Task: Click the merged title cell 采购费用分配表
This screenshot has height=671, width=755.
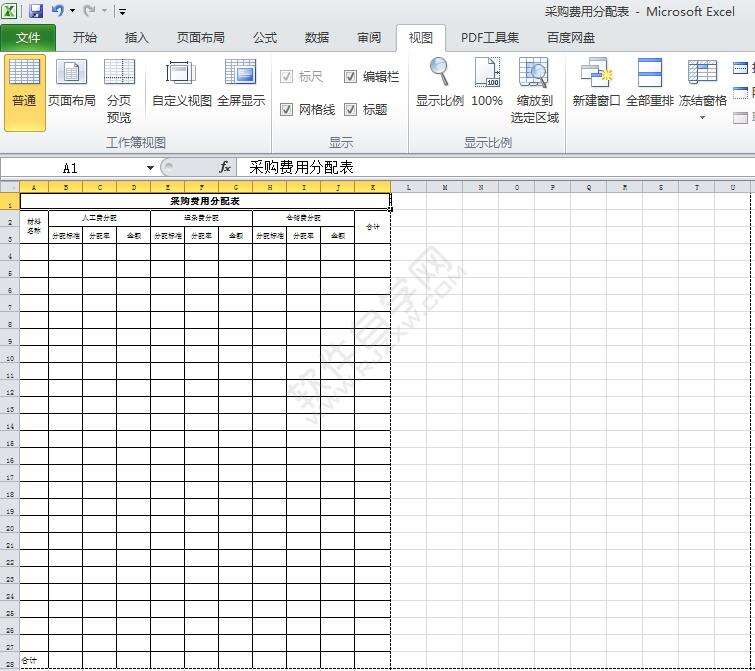Action: click(205, 201)
